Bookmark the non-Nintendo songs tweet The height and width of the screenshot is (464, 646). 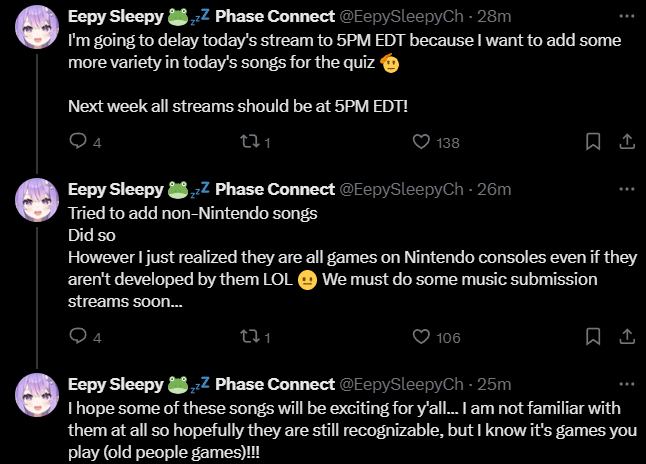pos(593,338)
